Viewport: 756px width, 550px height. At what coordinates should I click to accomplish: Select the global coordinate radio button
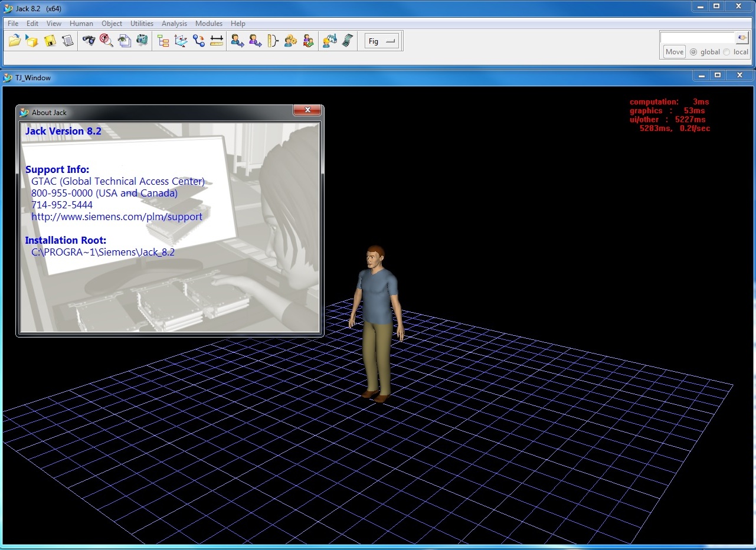click(694, 52)
